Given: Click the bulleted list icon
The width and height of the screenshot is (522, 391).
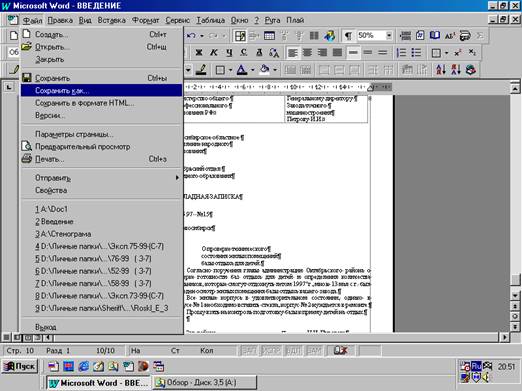Looking at the screenshot, I should (416, 53).
